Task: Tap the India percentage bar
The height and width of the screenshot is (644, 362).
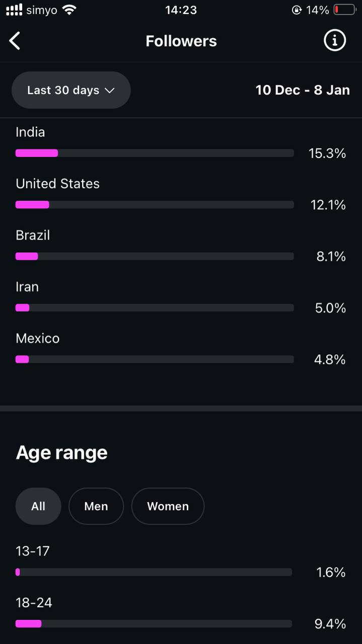Action: click(x=155, y=153)
